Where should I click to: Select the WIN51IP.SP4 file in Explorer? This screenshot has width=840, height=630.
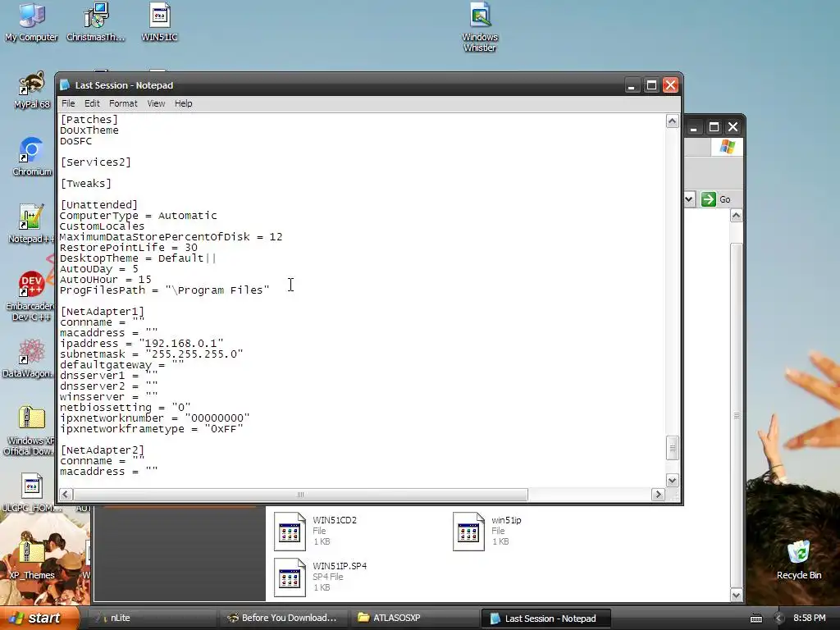(321, 577)
